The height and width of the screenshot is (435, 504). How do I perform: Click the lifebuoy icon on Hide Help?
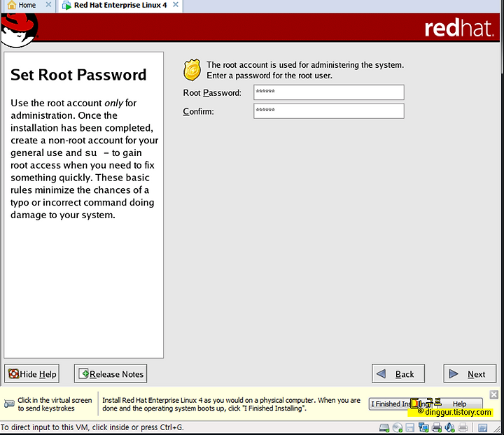point(13,374)
